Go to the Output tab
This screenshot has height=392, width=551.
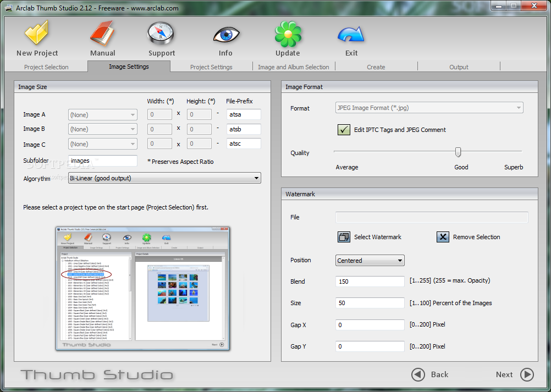click(459, 67)
